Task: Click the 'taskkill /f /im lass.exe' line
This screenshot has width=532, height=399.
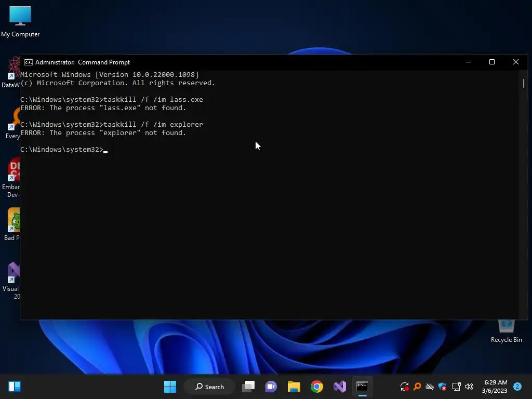Action: (x=112, y=99)
